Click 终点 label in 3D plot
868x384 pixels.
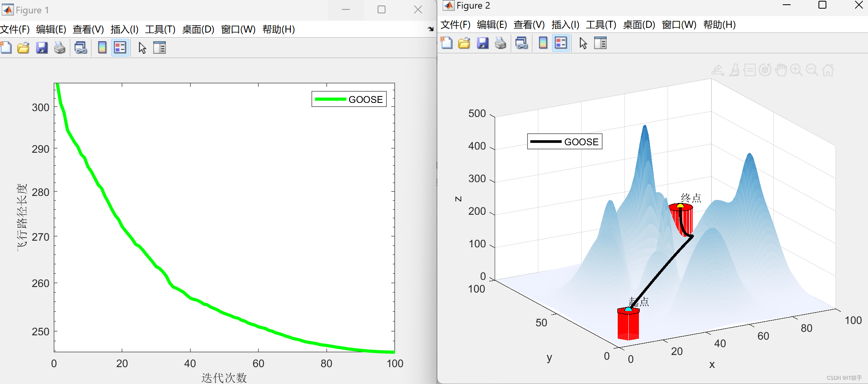point(691,197)
